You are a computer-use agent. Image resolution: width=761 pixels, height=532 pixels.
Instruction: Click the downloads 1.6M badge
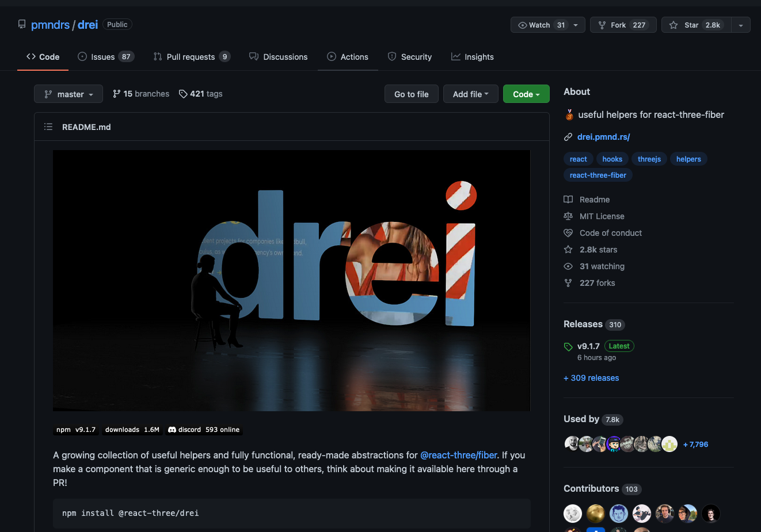coord(132,430)
